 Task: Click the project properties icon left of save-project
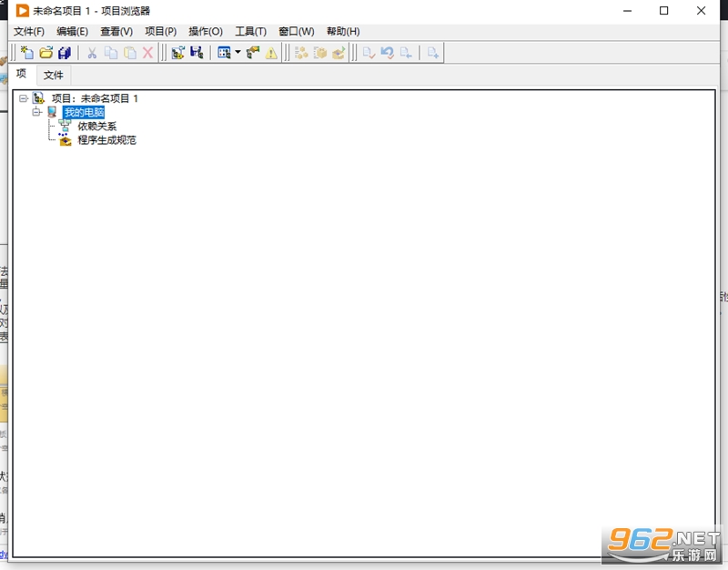(x=177, y=53)
